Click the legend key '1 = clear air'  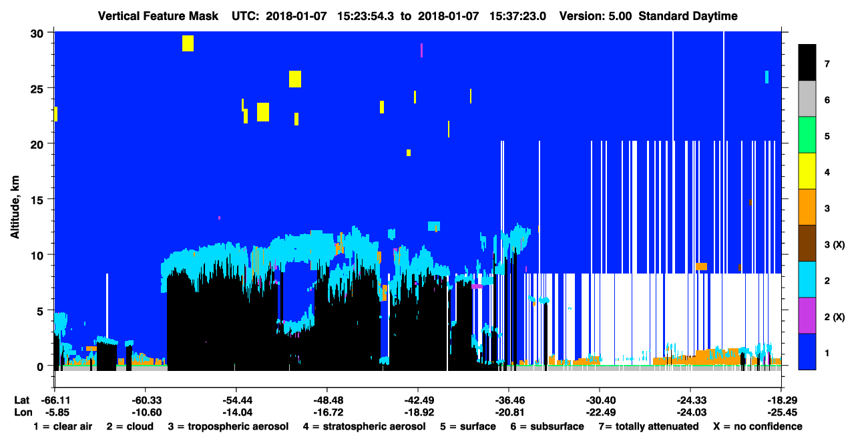[x=63, y=426]
